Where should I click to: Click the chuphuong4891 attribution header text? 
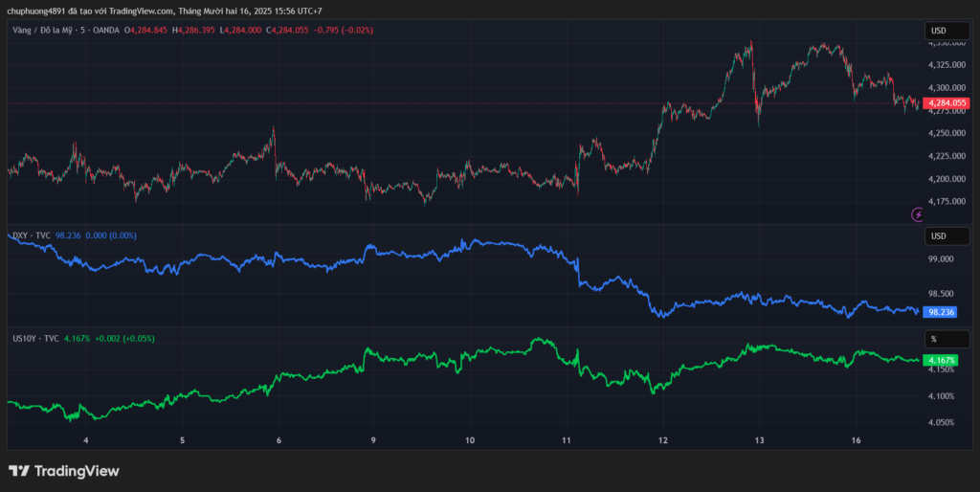[163, 11]
